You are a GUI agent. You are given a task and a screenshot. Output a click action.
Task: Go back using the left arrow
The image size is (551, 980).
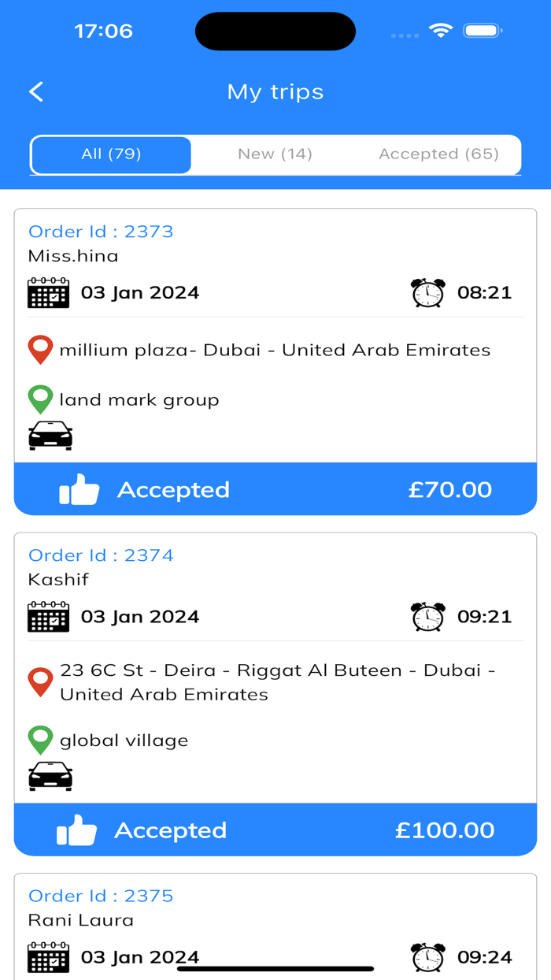36,92
